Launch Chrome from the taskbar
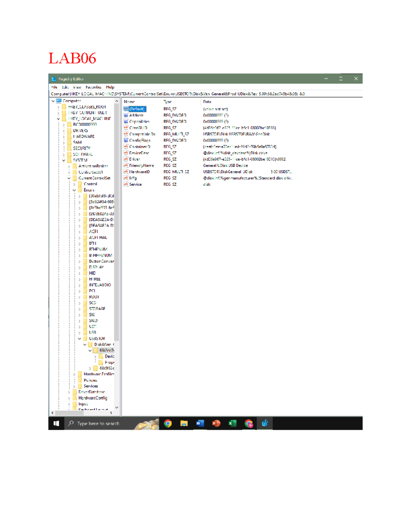Viewport: 411px width, 532px height. pyautogui.click(x=168, y=424)
